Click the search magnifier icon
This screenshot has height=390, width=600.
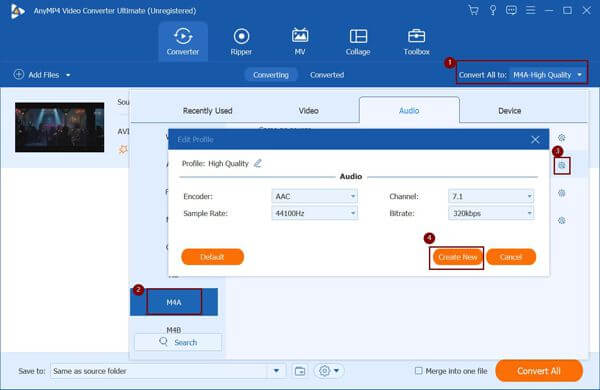(163, 341)
